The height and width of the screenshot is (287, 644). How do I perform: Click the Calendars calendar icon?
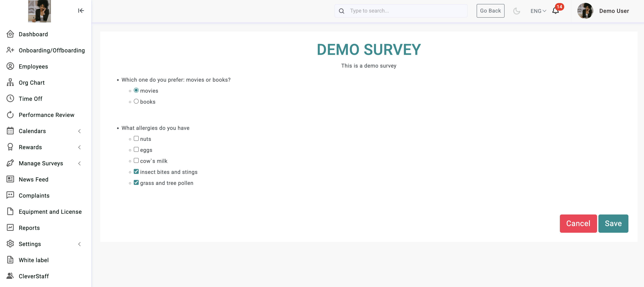[10, 131]
